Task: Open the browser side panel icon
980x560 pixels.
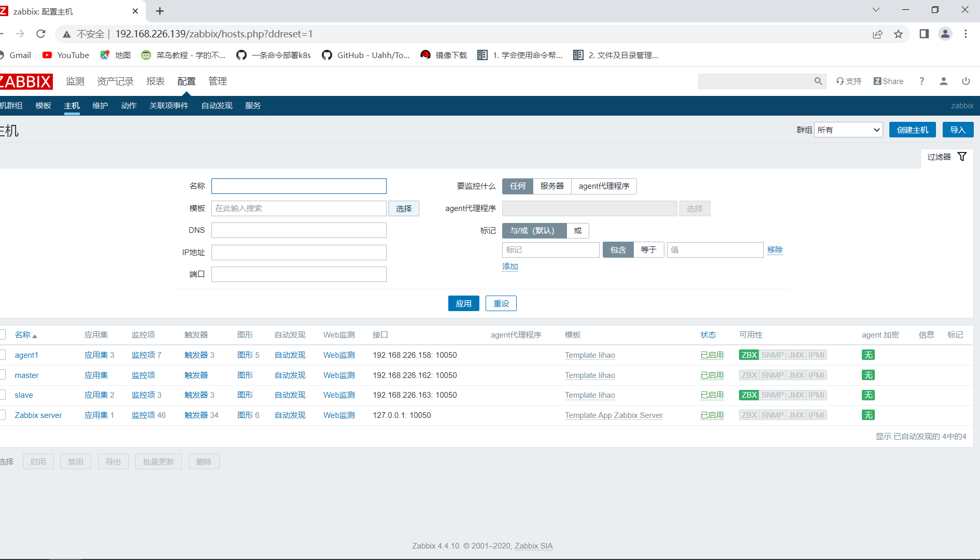Action: pyautogui.click(x=924, y=34)
